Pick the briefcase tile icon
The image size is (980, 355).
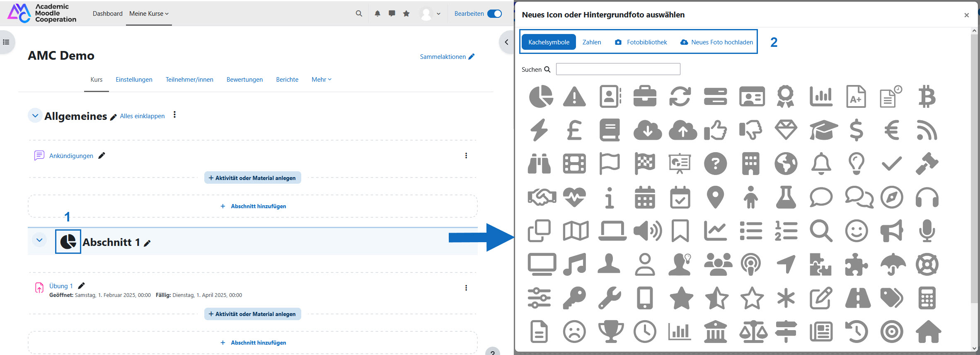pyautogui.click(x=645, y=97)
